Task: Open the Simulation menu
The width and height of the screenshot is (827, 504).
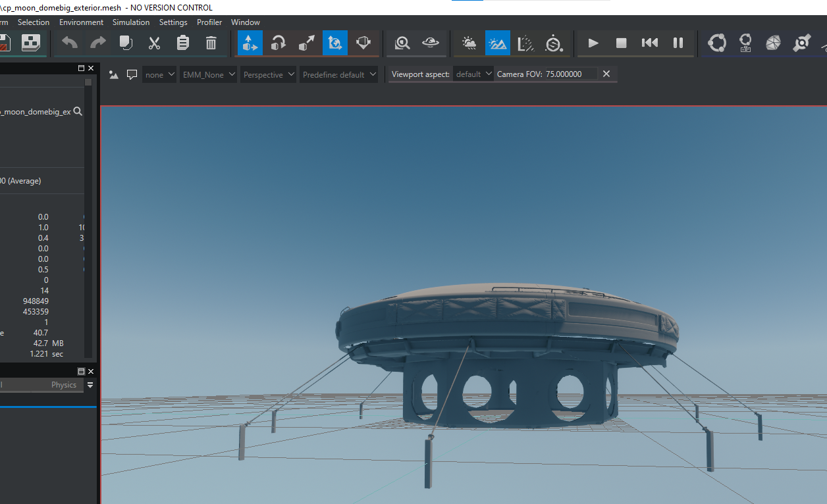Action: click(x=131, y=22)
